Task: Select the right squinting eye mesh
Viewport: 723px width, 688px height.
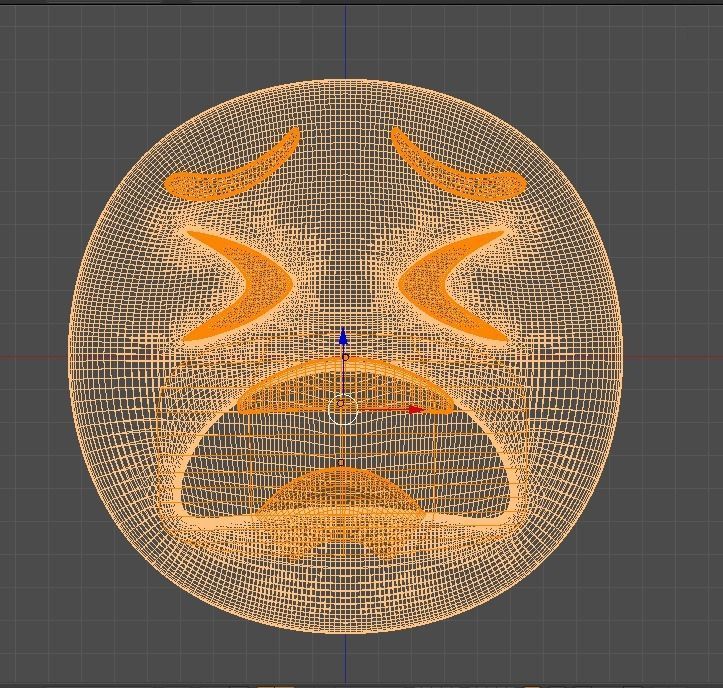Action: point(453,285)
